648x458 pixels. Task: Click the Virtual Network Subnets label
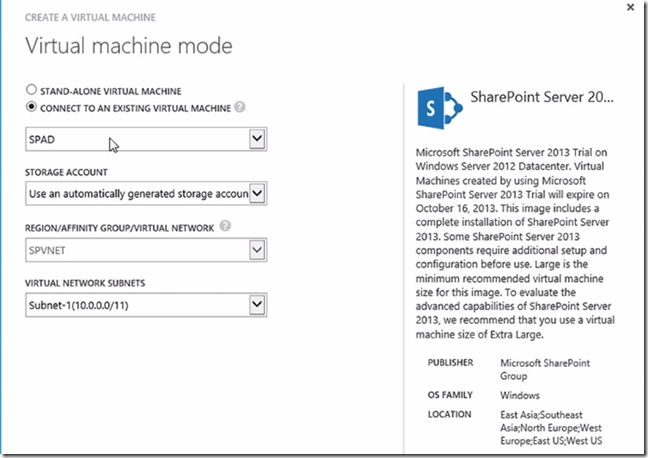coord(85,283)
